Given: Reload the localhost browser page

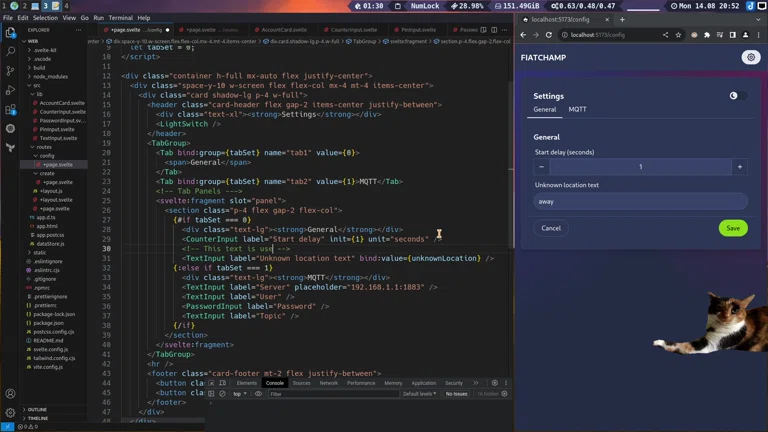Looking at the screenshot, I should [551, 35].
